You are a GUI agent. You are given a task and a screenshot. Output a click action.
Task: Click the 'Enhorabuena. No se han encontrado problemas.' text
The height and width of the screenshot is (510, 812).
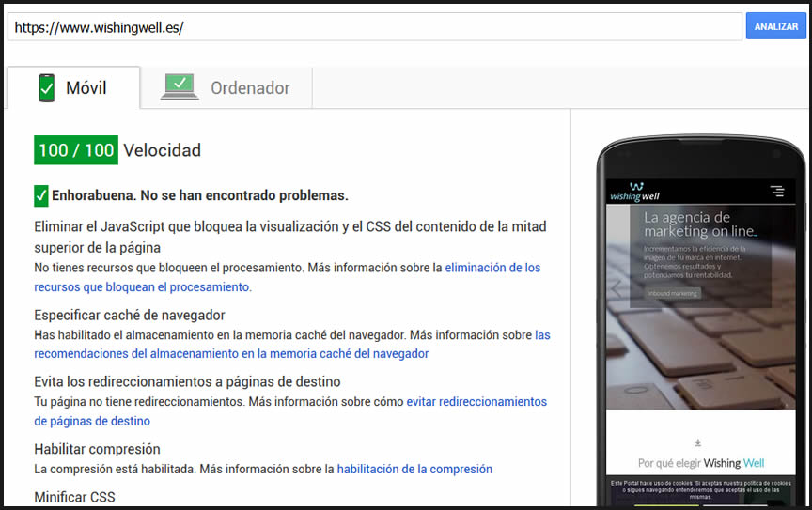coord(200,195)
